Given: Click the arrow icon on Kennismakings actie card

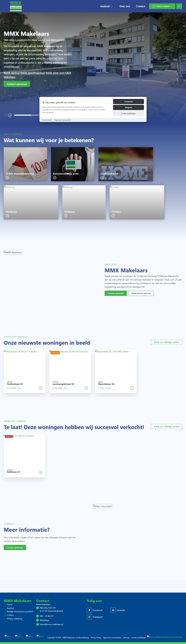Looking at the screenshot, I should point(55,178).
